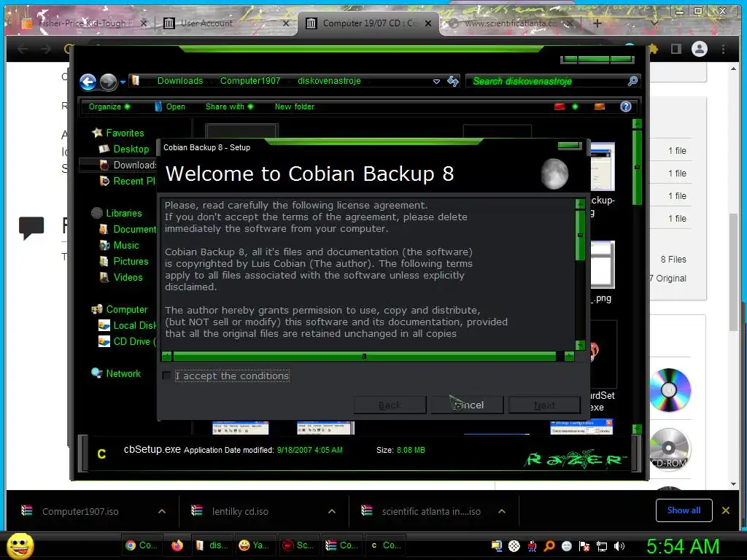This screenshot has height=560, width=747.
Task: Click the red change-view icon in toolbar
Action: pos(560,106)
